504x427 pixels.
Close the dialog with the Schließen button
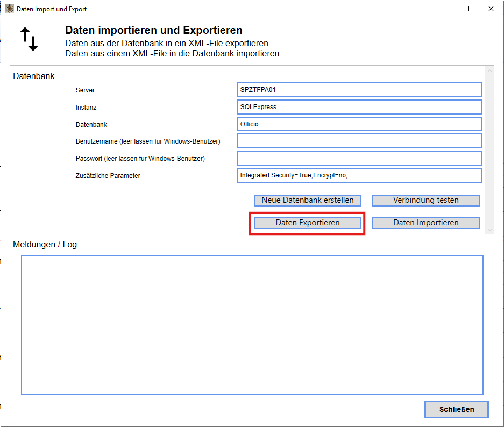point(456,409)
